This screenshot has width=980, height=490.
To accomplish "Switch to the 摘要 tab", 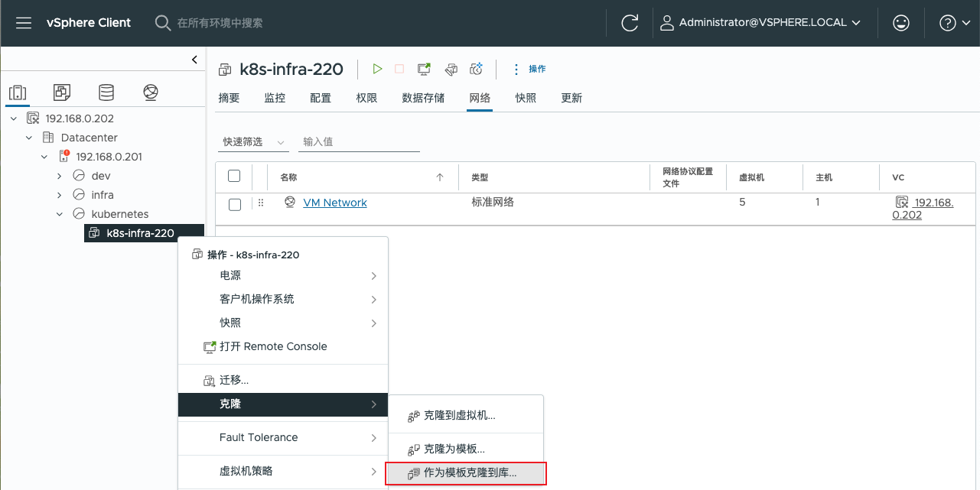I will coord(229,98).
